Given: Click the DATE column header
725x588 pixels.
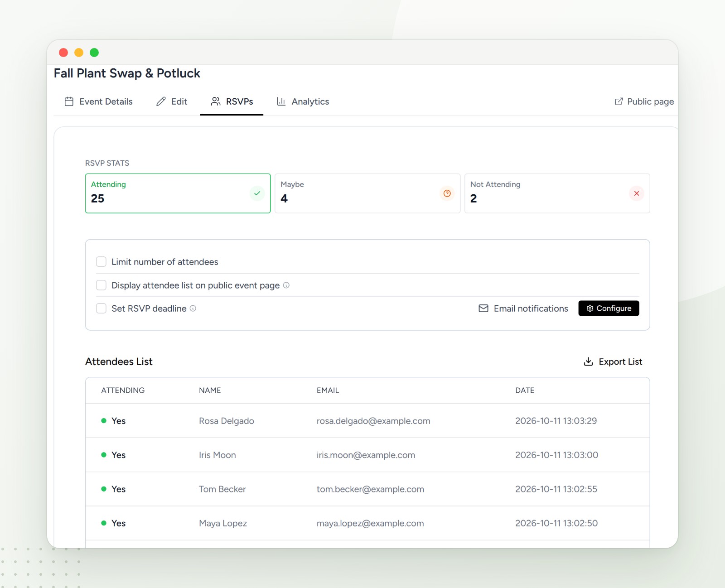Looking at the screenshot, I should click(x=525, y=390).
